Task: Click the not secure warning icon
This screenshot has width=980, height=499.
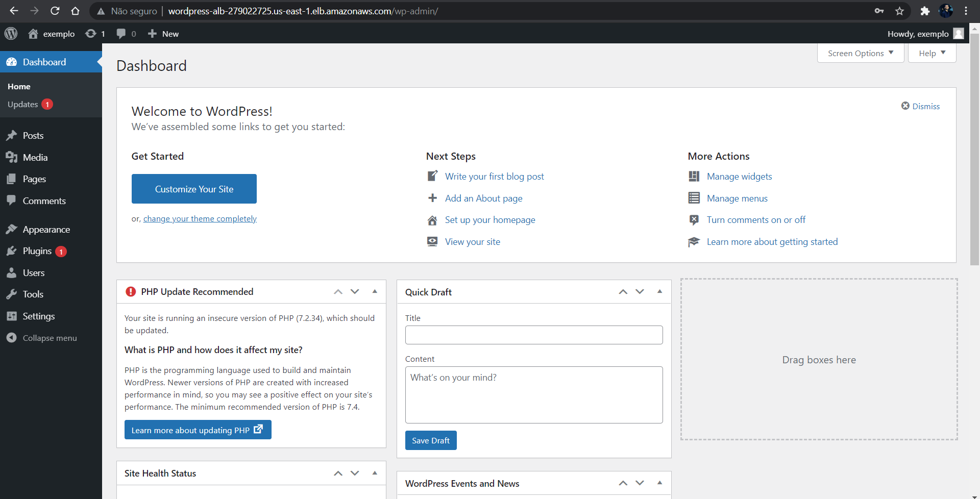Action: pos(101,11)
